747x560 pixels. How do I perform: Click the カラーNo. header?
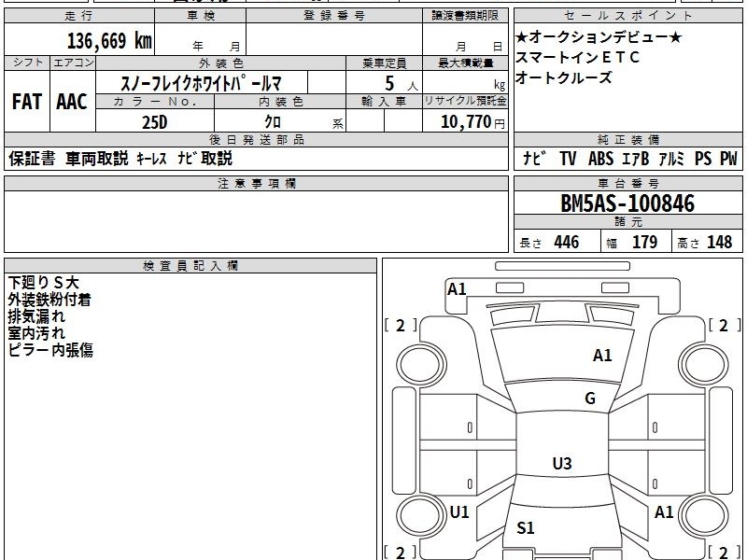click(155, 102)
